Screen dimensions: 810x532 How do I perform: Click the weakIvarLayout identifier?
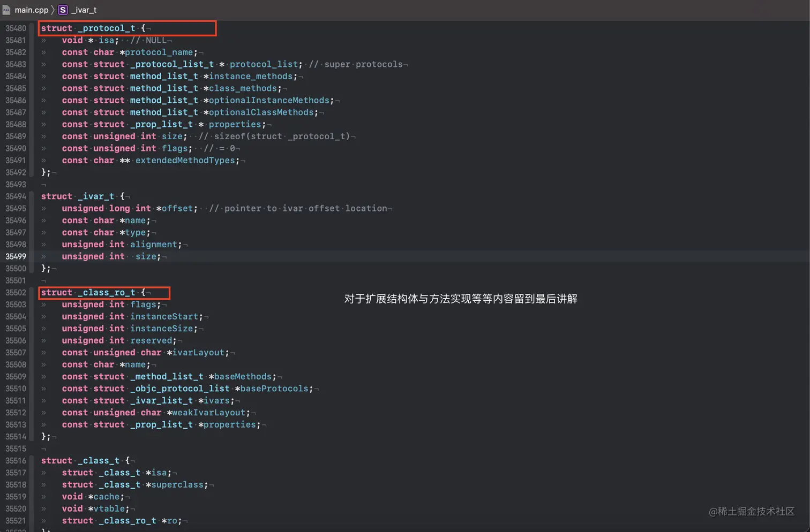tap(208, 413)
